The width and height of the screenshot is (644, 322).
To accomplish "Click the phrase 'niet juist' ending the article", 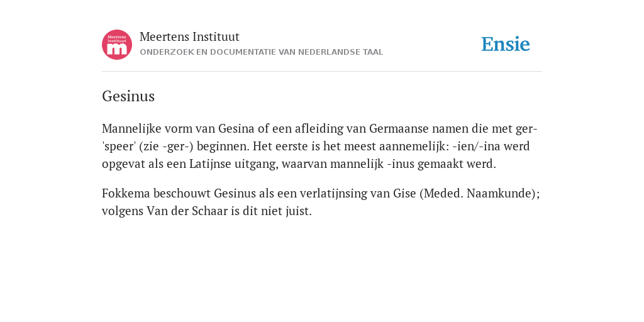I will point(286,211).
